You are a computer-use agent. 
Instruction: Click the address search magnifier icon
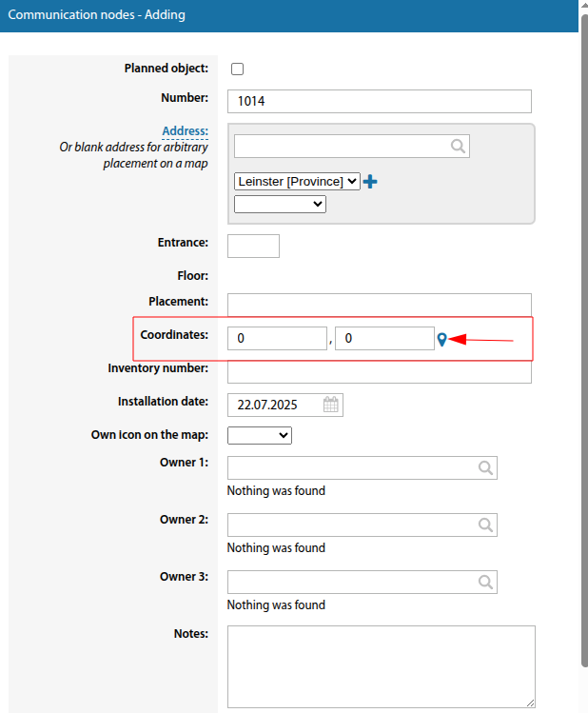(458, 146)
